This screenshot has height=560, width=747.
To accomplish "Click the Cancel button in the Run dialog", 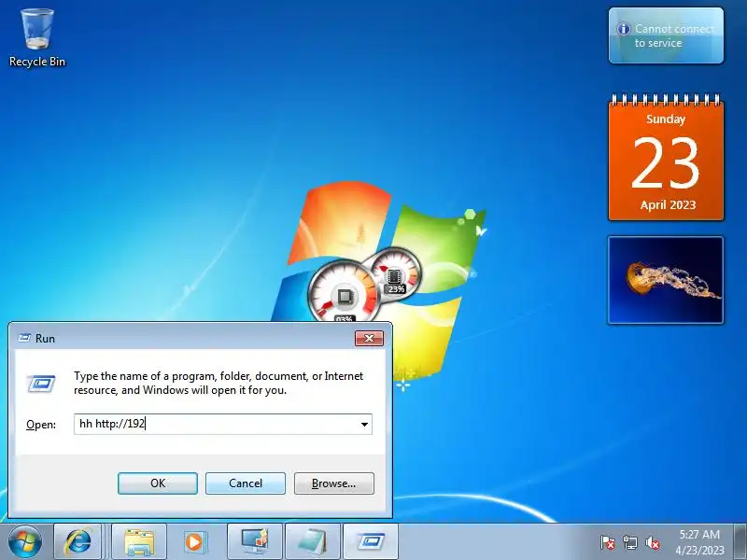I will click(x=246, y=483).
